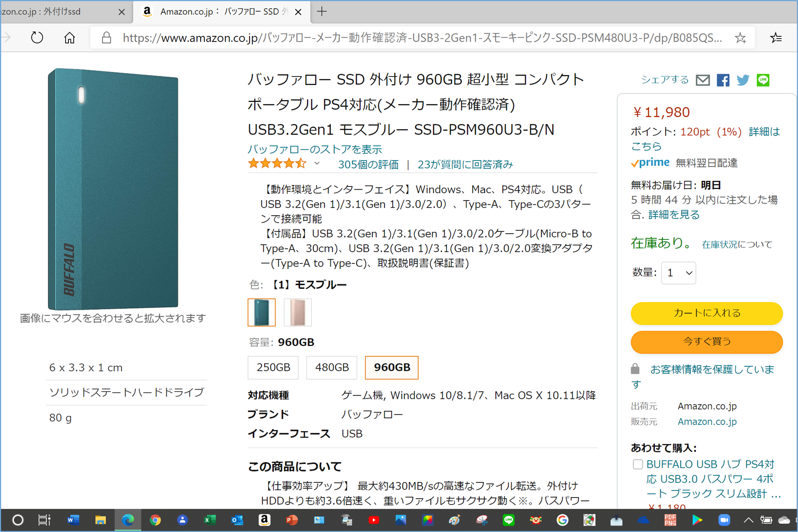Launch Zoom from the taskbar

click(x=724, y=520)
